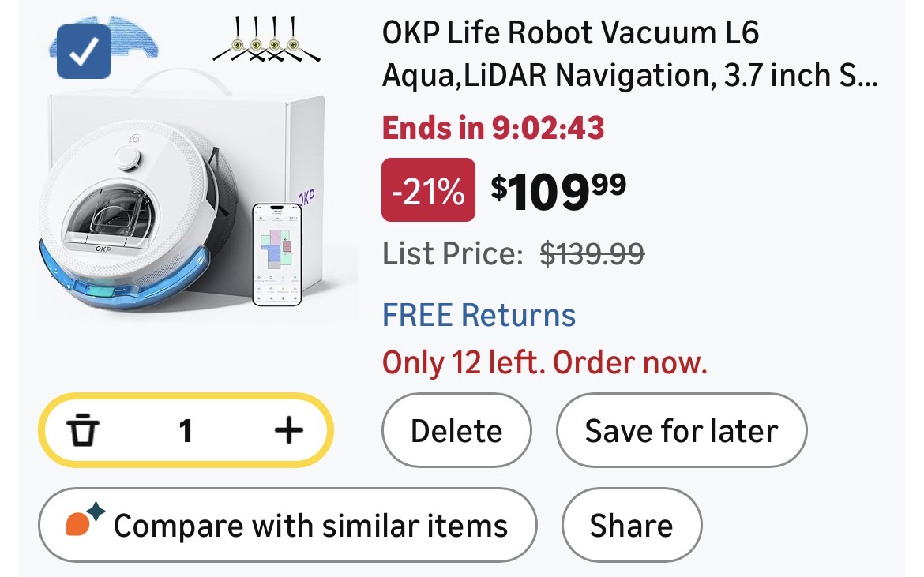924x577 pixels.
Task: Increase quantity with the plus icon
Action: coord(288,431)
